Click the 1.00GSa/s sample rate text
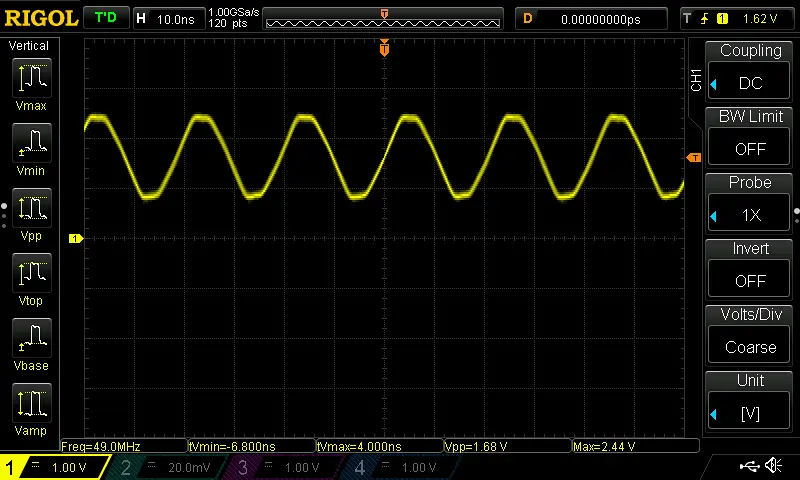The height and width of the screenshot is (480, 800). pyautogui.click(x=234, y=12)
